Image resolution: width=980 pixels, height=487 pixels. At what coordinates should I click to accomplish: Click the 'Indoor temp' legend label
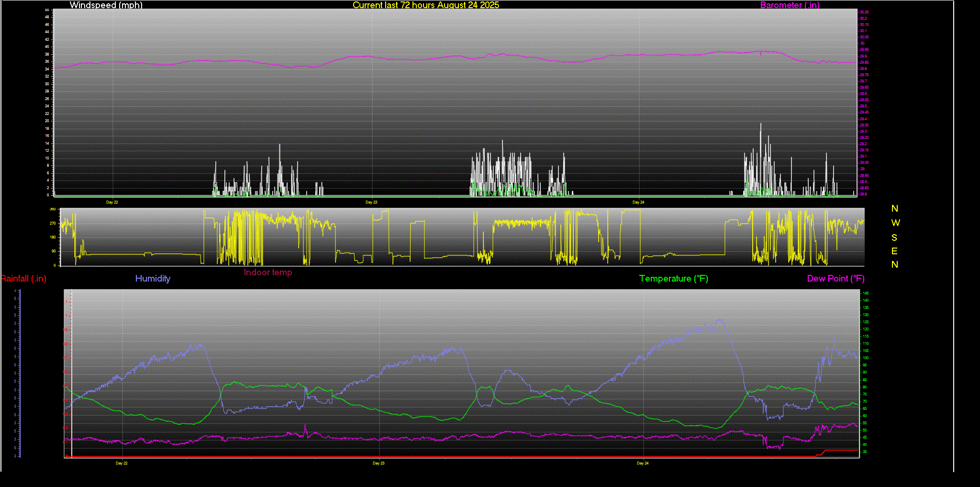point(268,272)
